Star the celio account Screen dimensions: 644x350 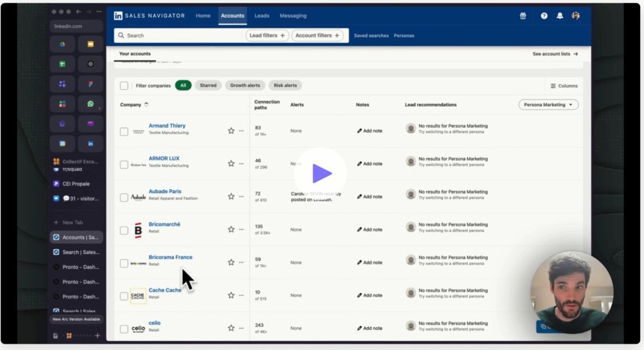point(231,328)
